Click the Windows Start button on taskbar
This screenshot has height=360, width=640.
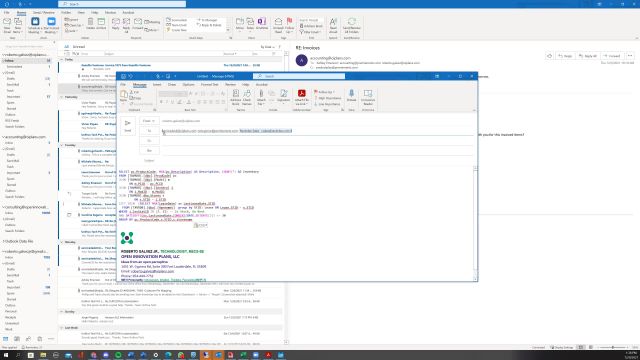[x=5, y=355]
